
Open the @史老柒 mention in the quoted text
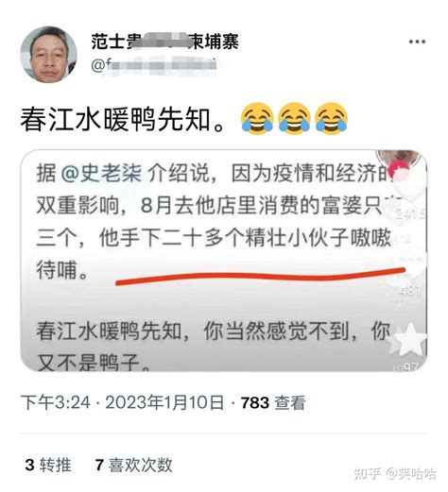pyautogui.click(x=101, y=173)
